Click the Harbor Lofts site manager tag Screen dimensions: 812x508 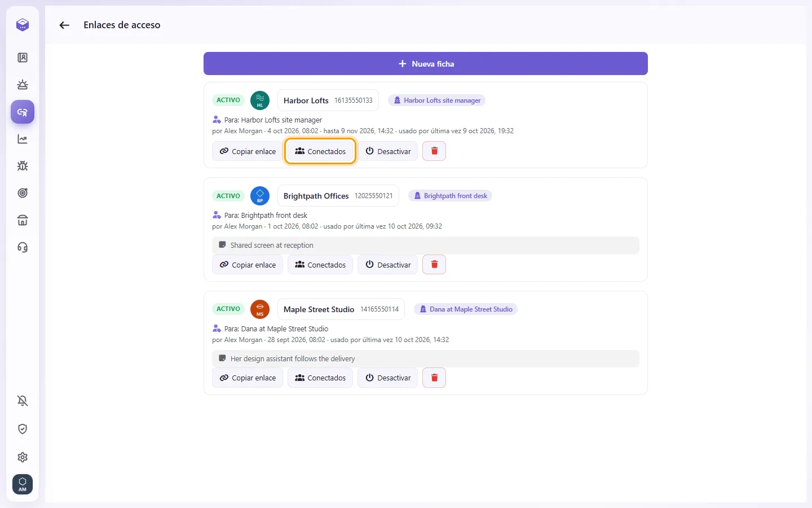point(437,100)
